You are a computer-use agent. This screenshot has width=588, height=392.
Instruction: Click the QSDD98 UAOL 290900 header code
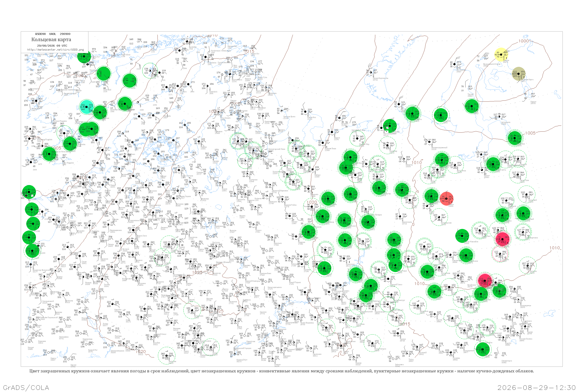[53, 34]
